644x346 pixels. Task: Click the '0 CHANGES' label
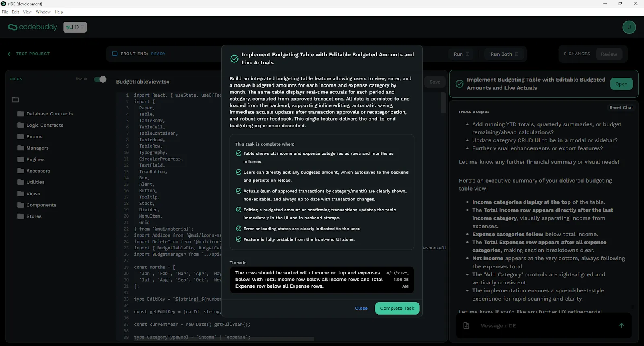tap(577, 54)
